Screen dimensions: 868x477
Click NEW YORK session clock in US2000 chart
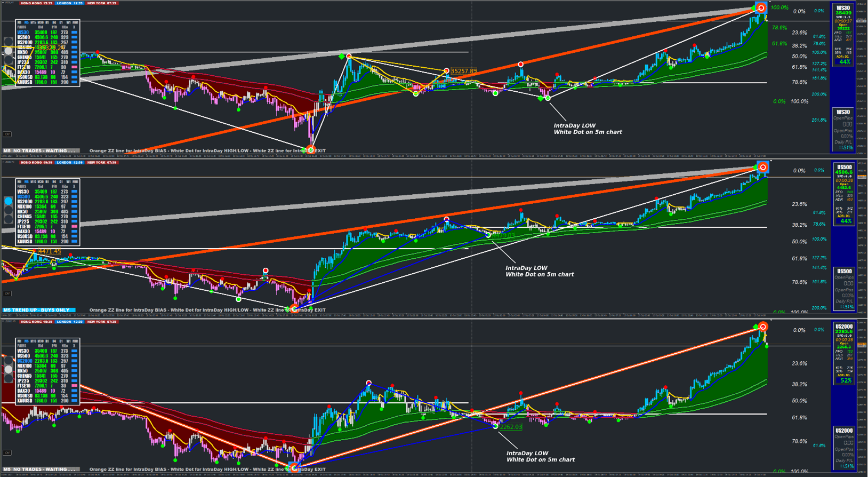click(x=102, y=322)
